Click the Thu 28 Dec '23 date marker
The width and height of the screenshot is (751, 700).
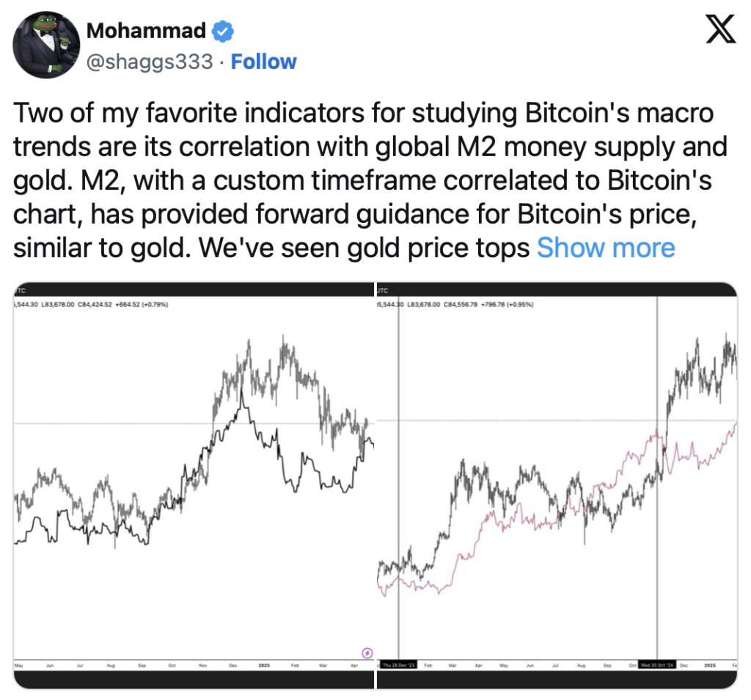399,666
